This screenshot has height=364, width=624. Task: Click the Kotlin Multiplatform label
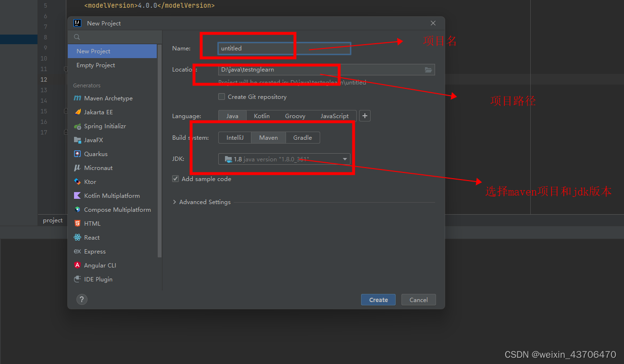112,196
